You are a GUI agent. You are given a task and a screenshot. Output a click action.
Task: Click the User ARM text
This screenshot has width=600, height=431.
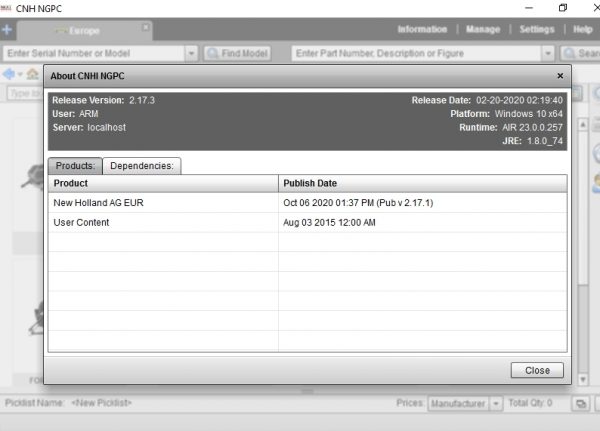75,114
